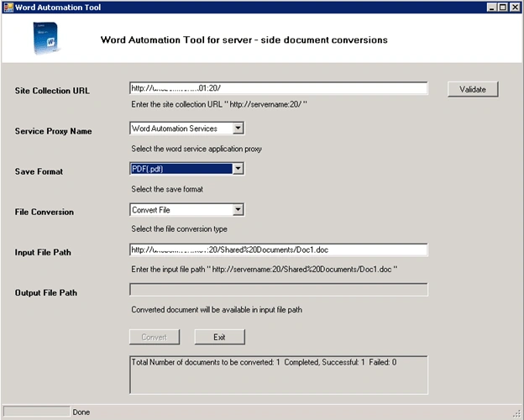Click 'Select the file conversion type' hint
Image resolution: width=524 pixels, height=420 pixels.
coord(179,229)
